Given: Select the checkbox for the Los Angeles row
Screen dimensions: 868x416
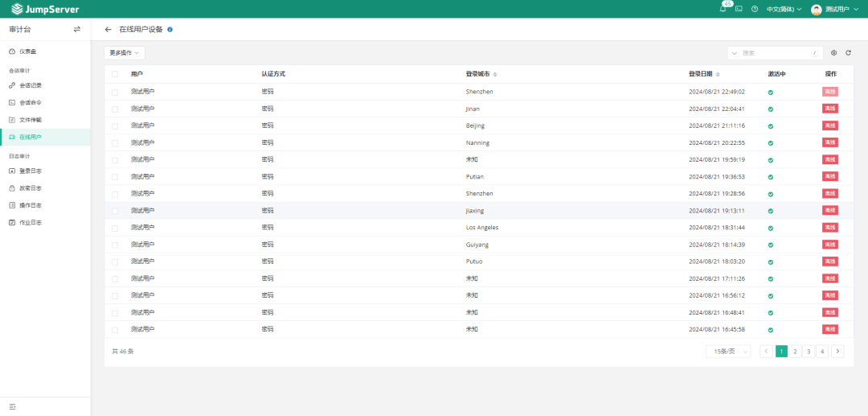Looking at the screenshot, I should [x=115, y=228].
